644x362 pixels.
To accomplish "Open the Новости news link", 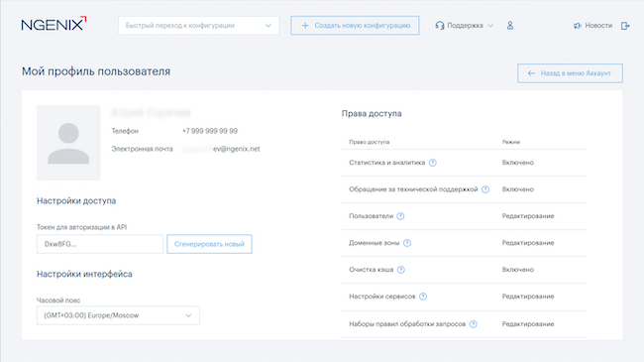I will (x=598, y=26).
